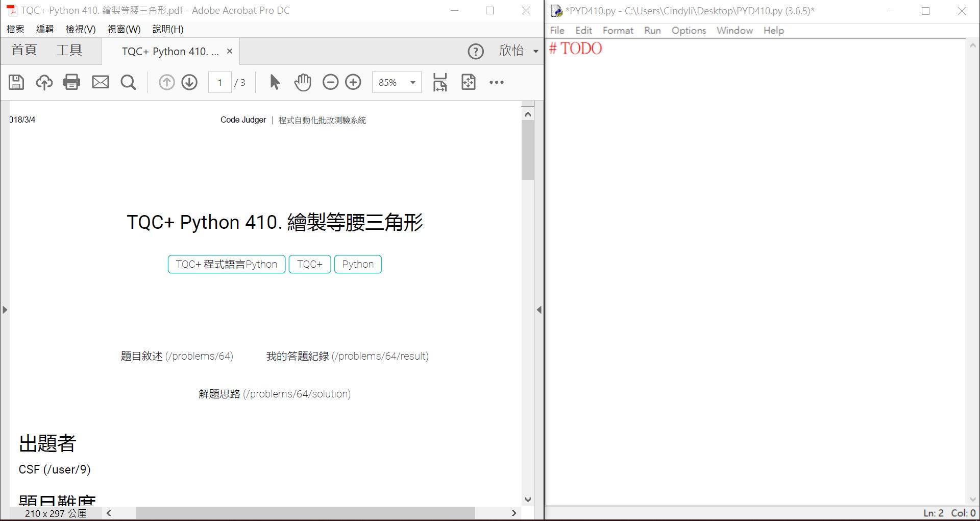Maximize the IDLE PYD410.py window

click(925, 11)
